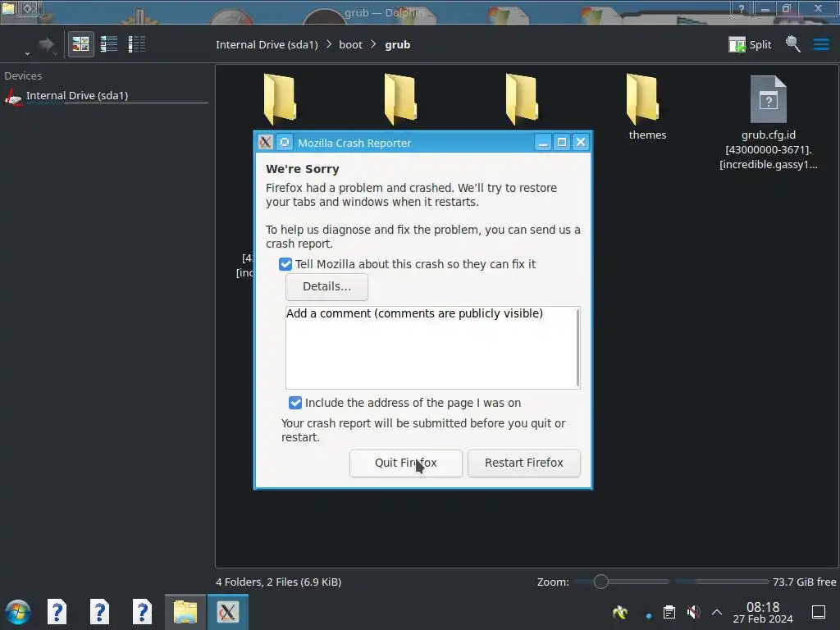Screen dimensions: 840x630
Task: Select Internal Drive (sda1) in Devices panel
Action: click(105, 96)
